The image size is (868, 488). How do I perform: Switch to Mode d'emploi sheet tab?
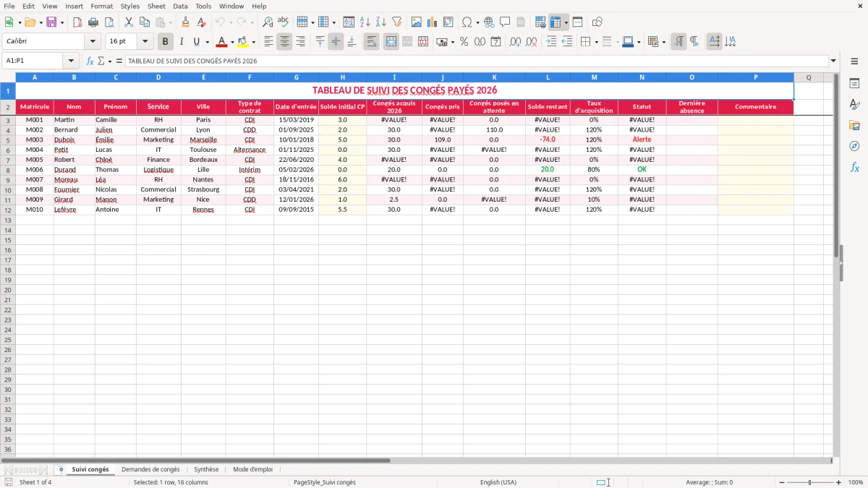pyautogui.click(x=252, y=469)
